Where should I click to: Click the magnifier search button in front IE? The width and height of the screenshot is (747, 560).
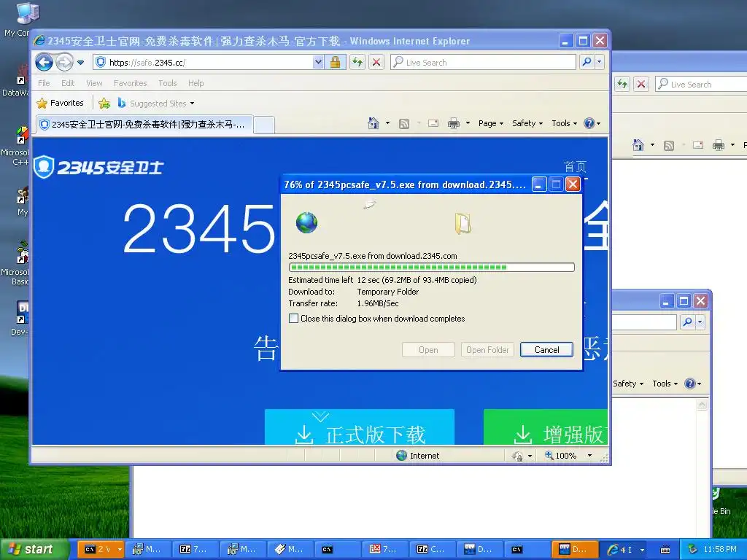click(x=587, y=63)
